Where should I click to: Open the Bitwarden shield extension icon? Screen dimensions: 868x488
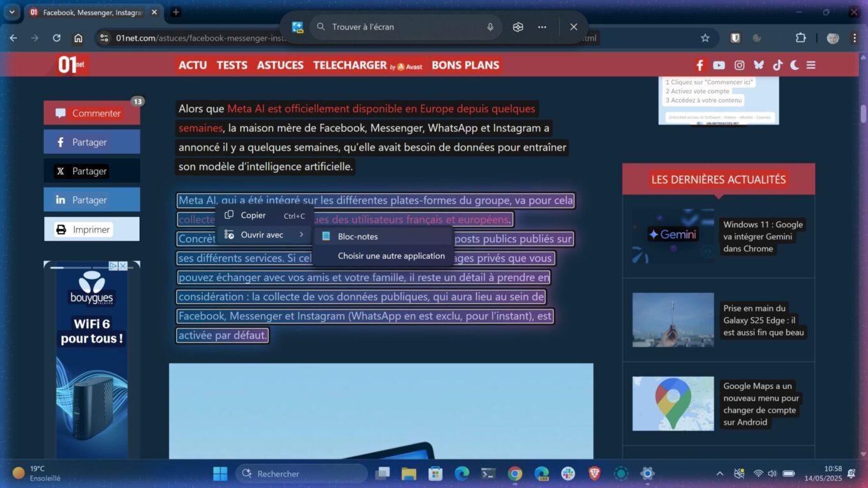(x=735, y=38)
